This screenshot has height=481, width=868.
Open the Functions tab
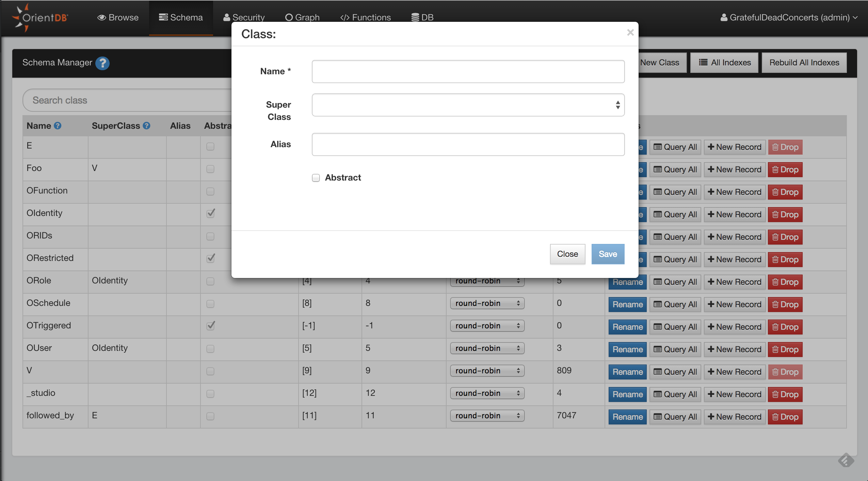click(366, 17)
